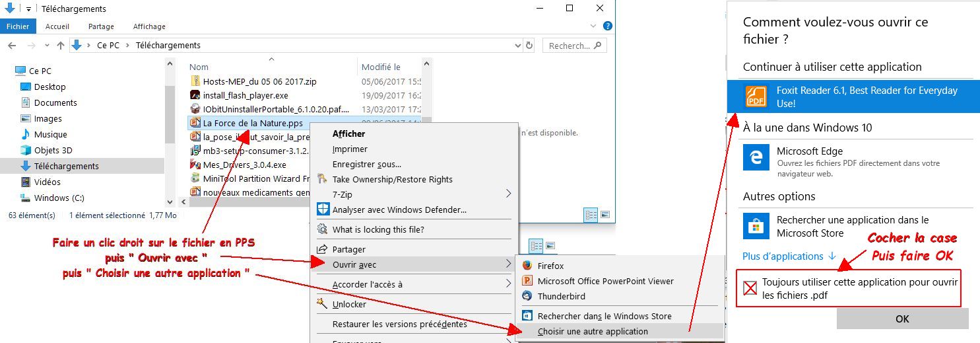This screenshot has width=980, height=343.
Task: Click OK in the open-with dialog
Action: coord(902,319)
